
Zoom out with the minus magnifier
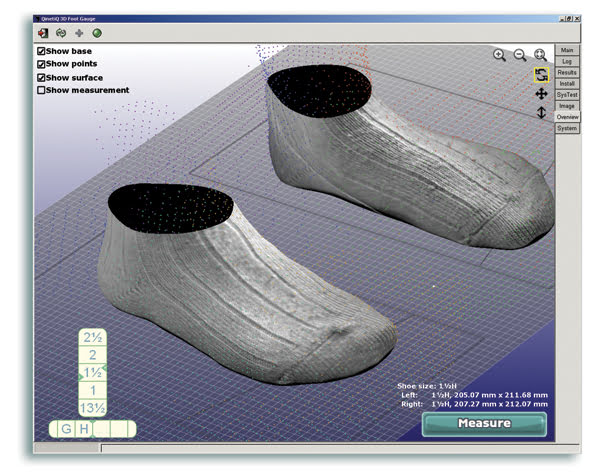point(520,55)
